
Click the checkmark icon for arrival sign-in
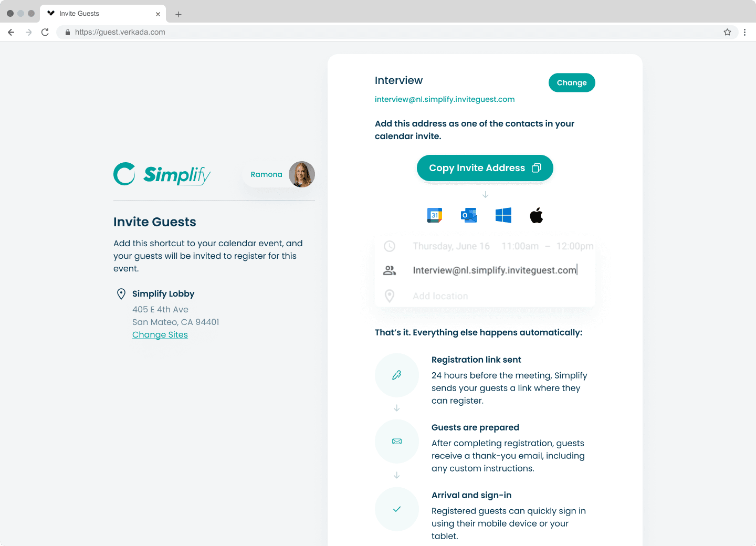pyautogui.click(x=396, y=509)
